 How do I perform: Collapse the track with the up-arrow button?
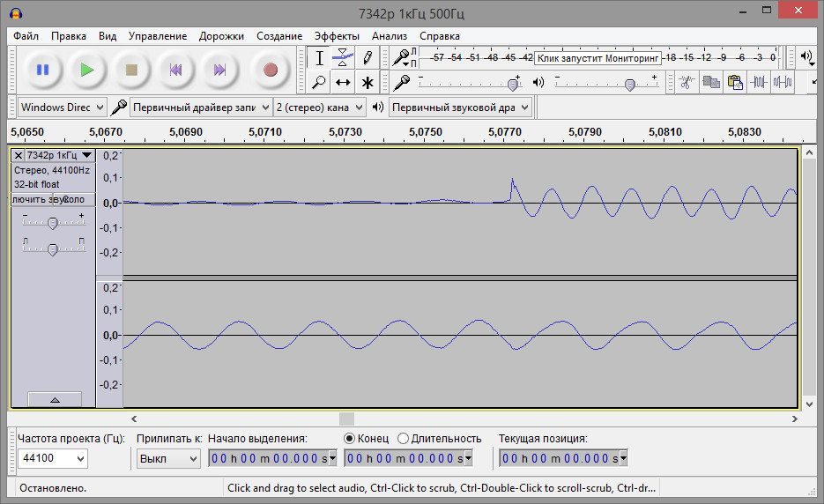pos(55,399)
